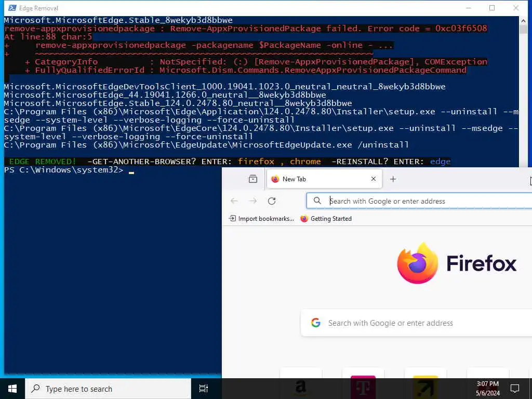Viewport: 532px width, 399px height.
Task: Click the console scrollbar up arrow
Action: 523,20
